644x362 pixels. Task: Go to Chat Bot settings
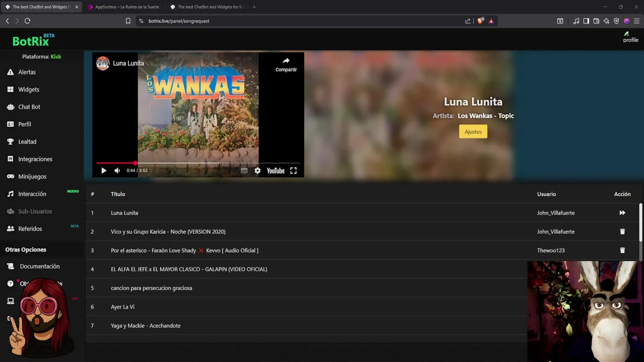[x=29, y=107]
